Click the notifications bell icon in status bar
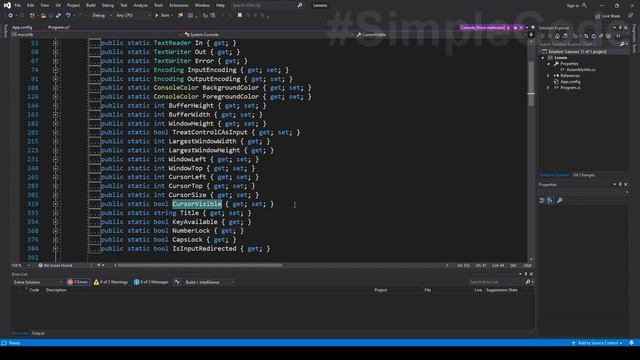The height and width of the screenshot is (360, 640). [x=631, y=343]
